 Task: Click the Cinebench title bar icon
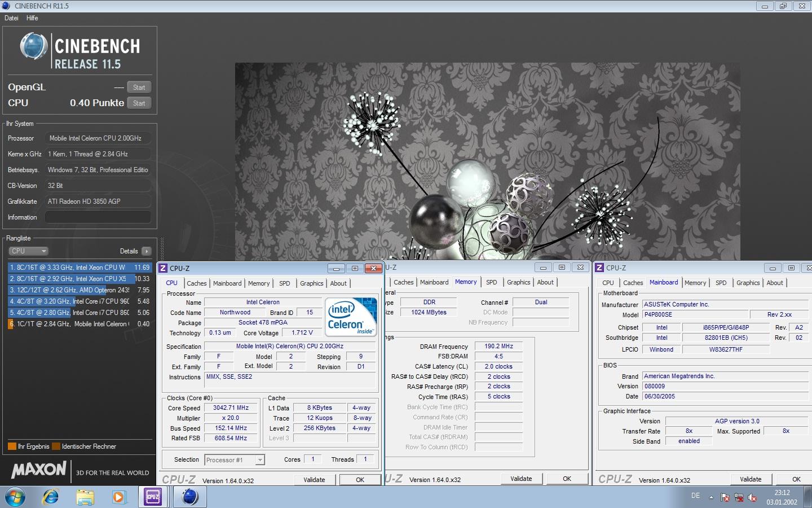click(x=6, y=6)
